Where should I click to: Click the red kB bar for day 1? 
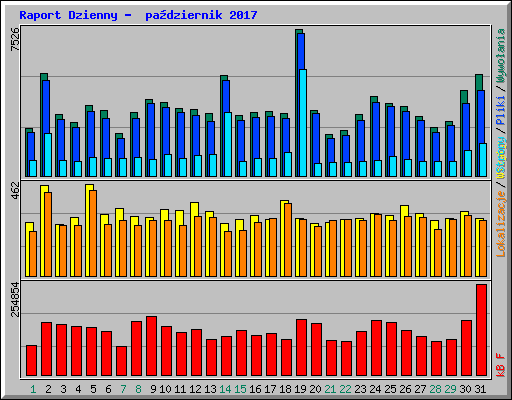(x=31, y=361)
